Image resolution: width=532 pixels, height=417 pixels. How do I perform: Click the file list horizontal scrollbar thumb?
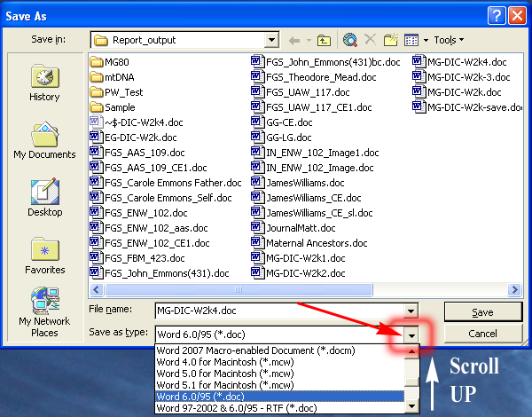click(x=239, y=289)
